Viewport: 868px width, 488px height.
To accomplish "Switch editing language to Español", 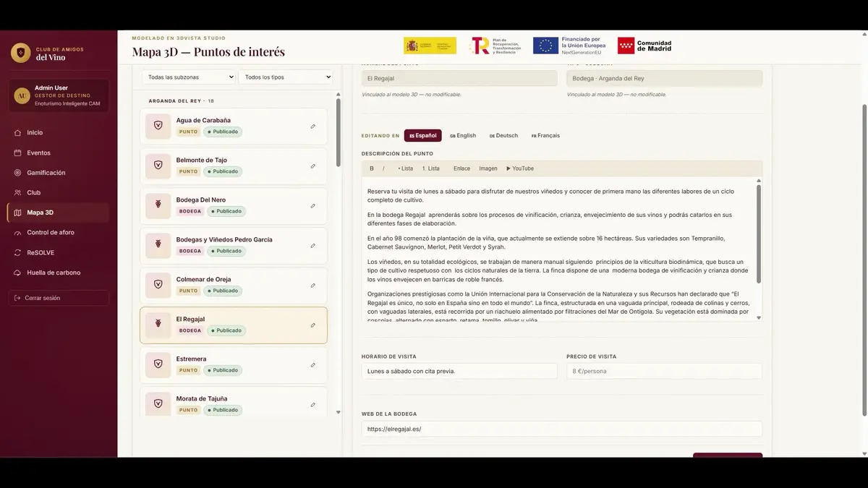I will (423, 135).
